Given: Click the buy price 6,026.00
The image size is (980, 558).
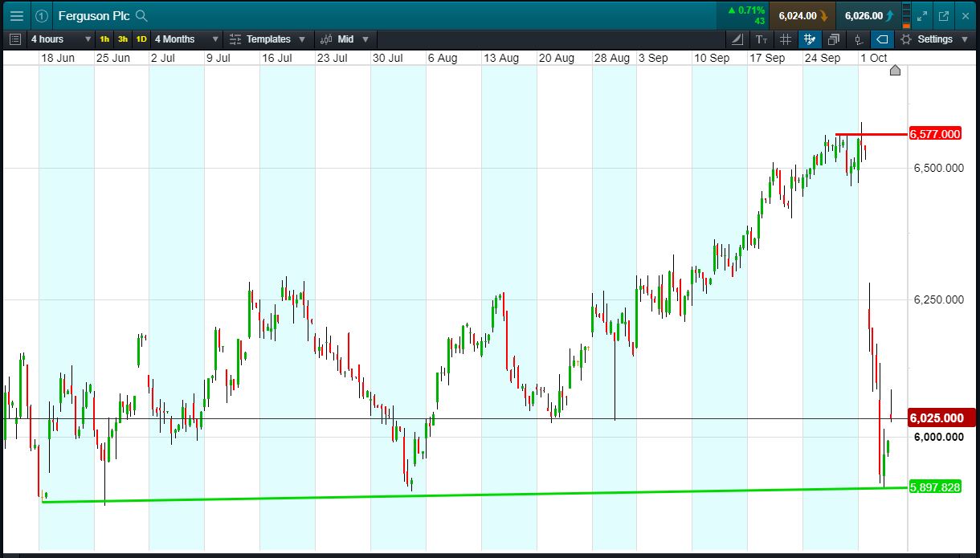Looking at the screenshot, I should [868, 15].
